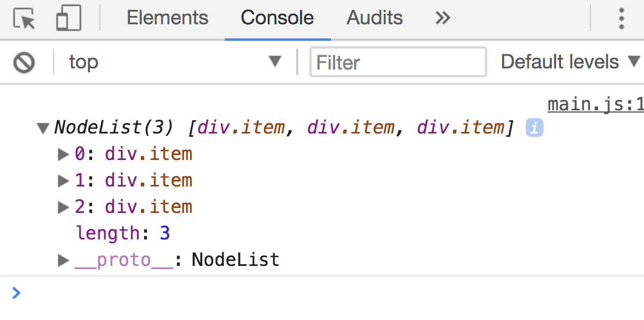Select the Console tab
Screen dimensions: 644x320
click(x=277, y=17)
